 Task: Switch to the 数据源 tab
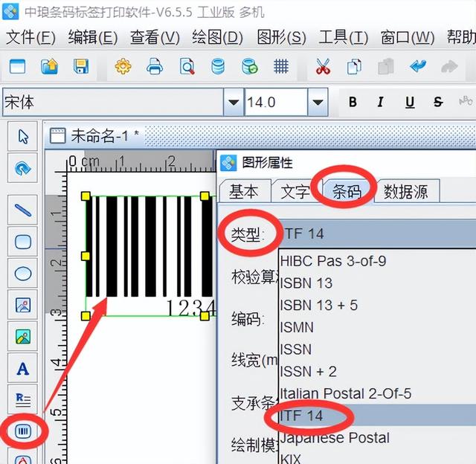406,191
